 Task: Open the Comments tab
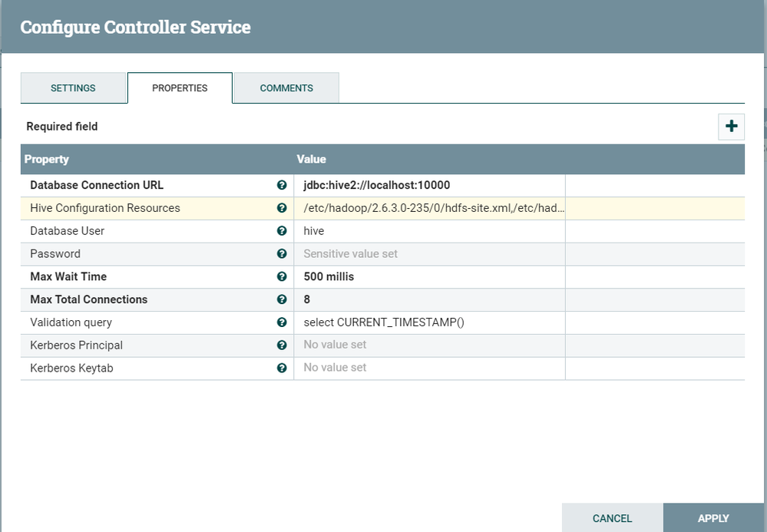(x=286, y=88)
